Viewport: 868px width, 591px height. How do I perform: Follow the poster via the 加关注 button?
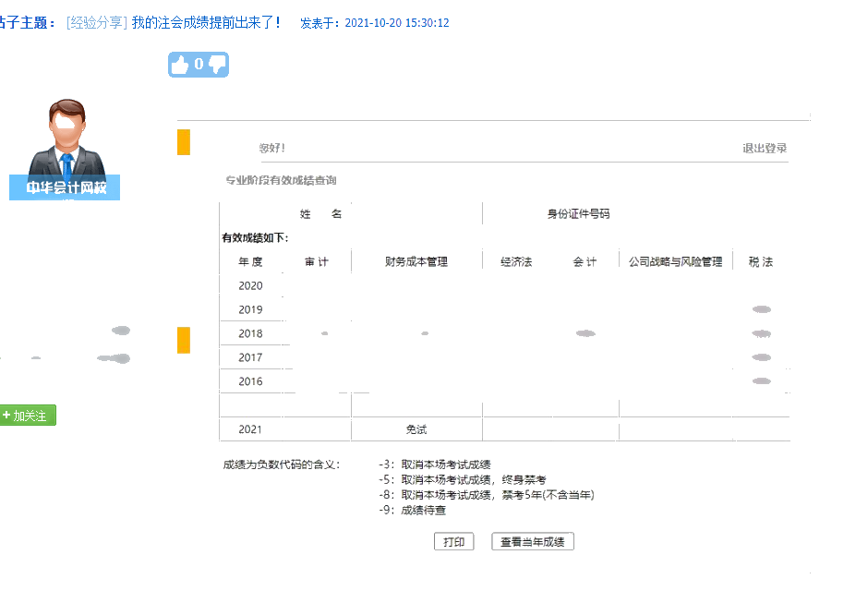coord(28,416)
